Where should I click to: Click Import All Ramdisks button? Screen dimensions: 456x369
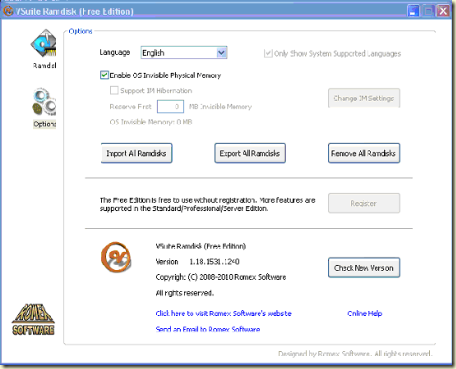tap(136, 153)
